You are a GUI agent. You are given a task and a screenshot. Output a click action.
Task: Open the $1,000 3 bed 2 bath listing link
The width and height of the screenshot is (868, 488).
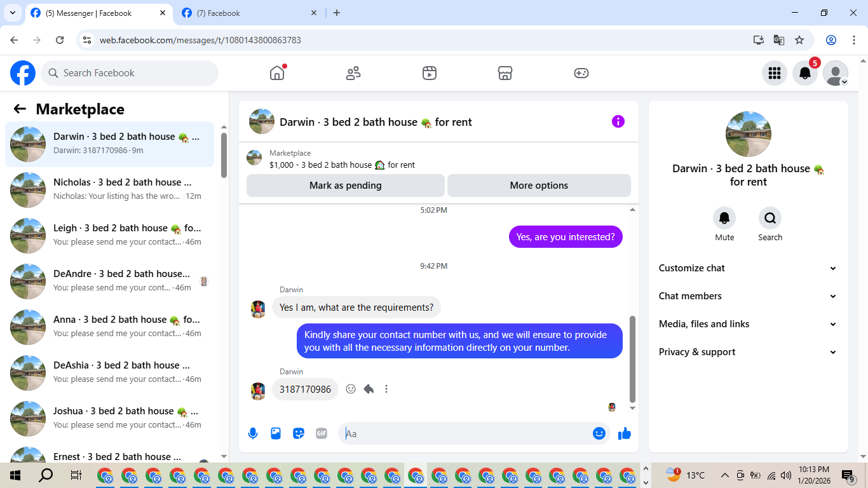[342, 165]
